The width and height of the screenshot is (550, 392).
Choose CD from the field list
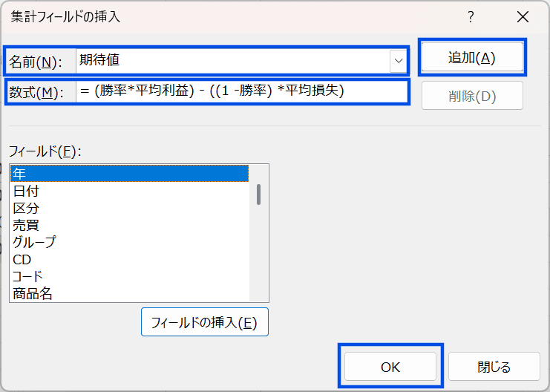(129, 259)
